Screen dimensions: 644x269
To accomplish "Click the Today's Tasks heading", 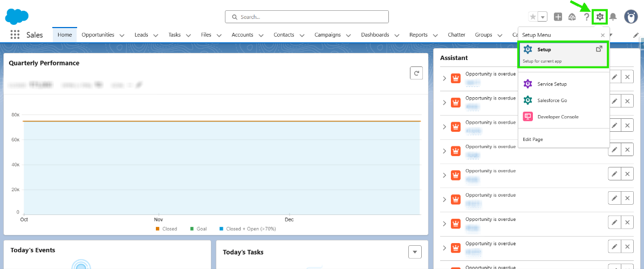I will click(243, 252).
